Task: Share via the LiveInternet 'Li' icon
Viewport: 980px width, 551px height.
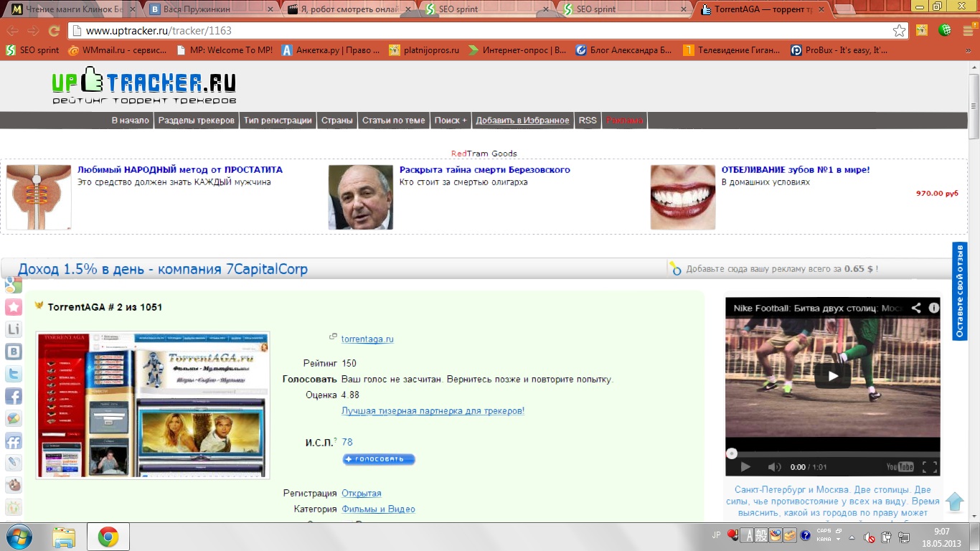Action: (x=14, y=329)
